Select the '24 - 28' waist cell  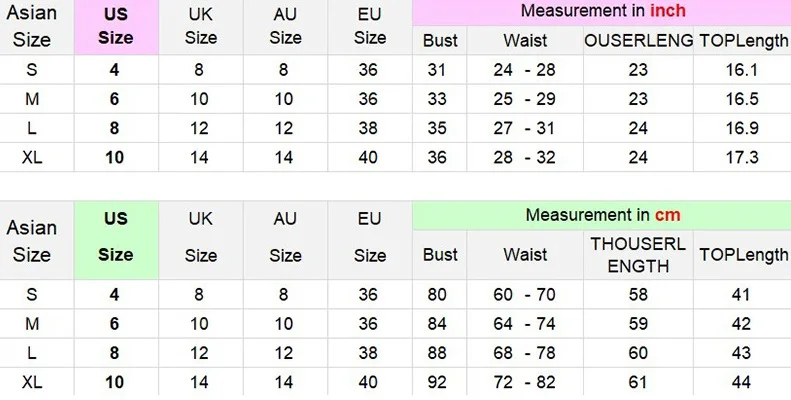click(525, 70)
